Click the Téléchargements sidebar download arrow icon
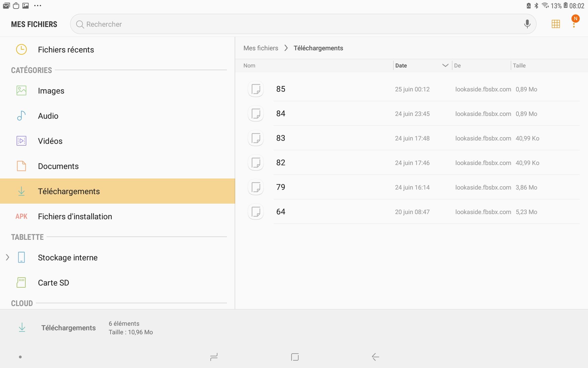Image resolution: width=588 pixels, height=368 pixels. (21, 191)
